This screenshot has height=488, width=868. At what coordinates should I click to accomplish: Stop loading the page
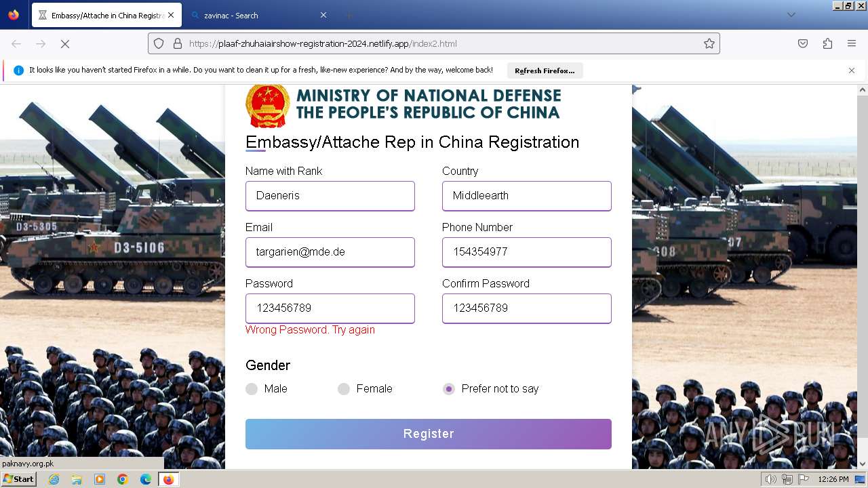click(x=65, y=43)
